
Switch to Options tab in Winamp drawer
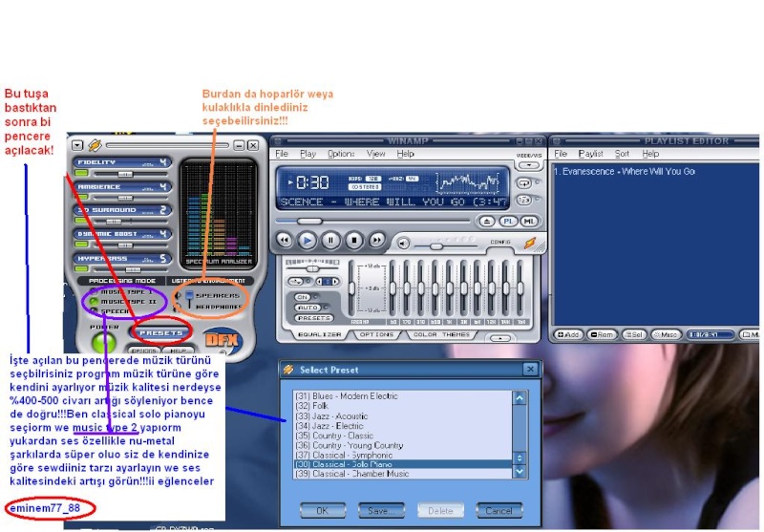[376, 334]
